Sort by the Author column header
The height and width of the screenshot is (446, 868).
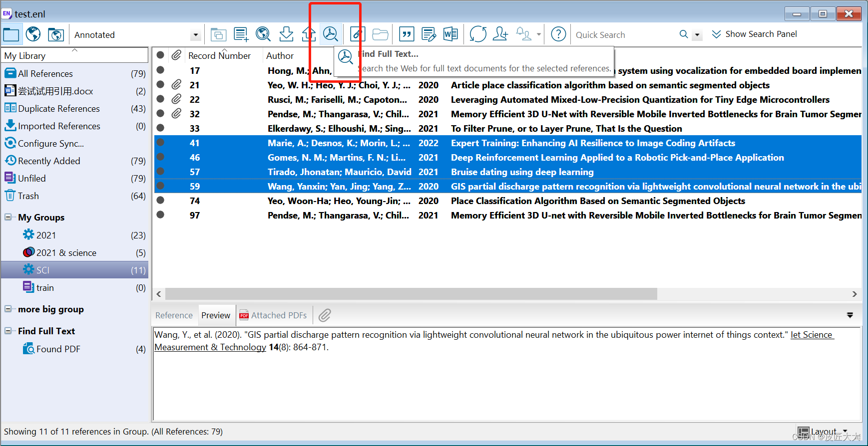point(280,56)
